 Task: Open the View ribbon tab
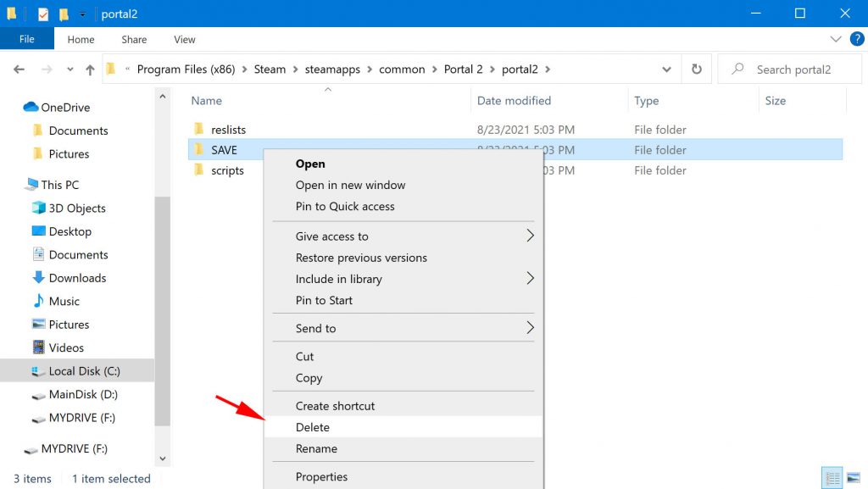point(184,39)
